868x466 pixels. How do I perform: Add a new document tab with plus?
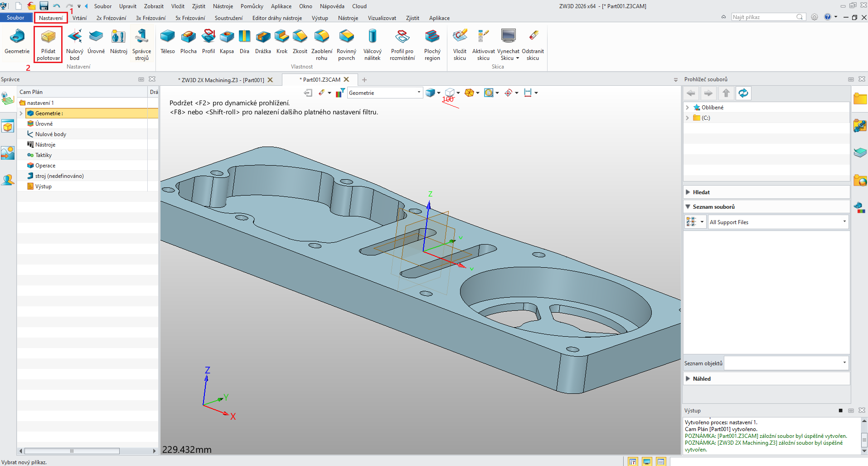coord(364,80)
